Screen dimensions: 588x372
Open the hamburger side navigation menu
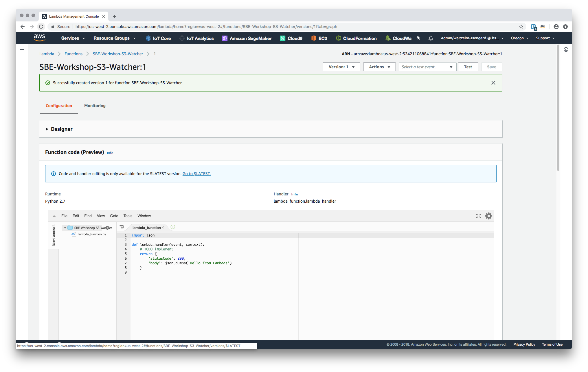(22, 50)
